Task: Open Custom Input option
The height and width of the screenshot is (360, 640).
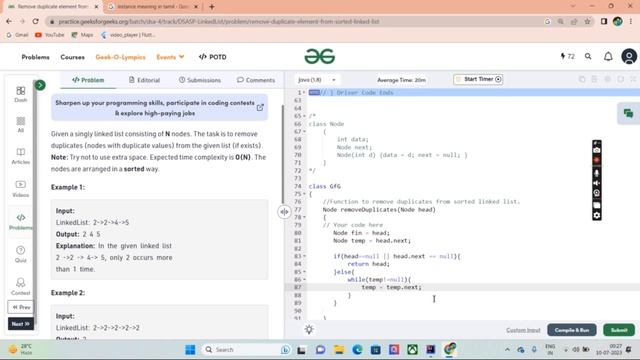Action: tap(523, 330)
